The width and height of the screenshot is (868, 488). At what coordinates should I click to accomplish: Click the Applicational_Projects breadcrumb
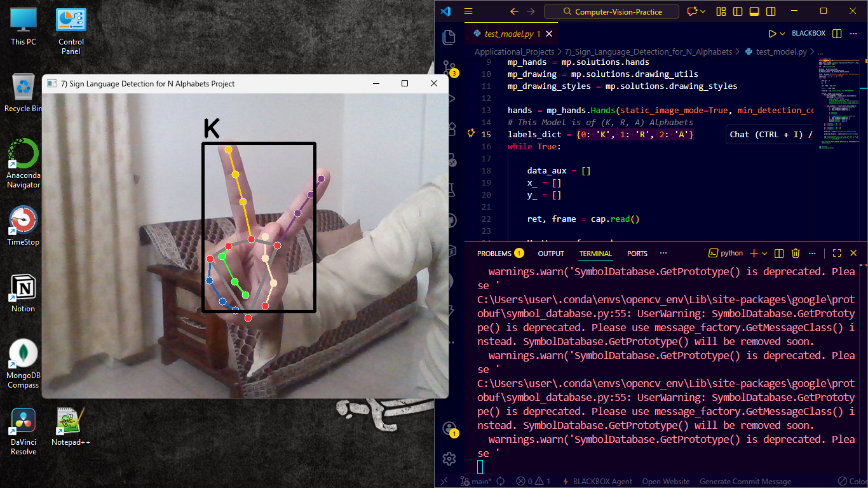point(514,52)
